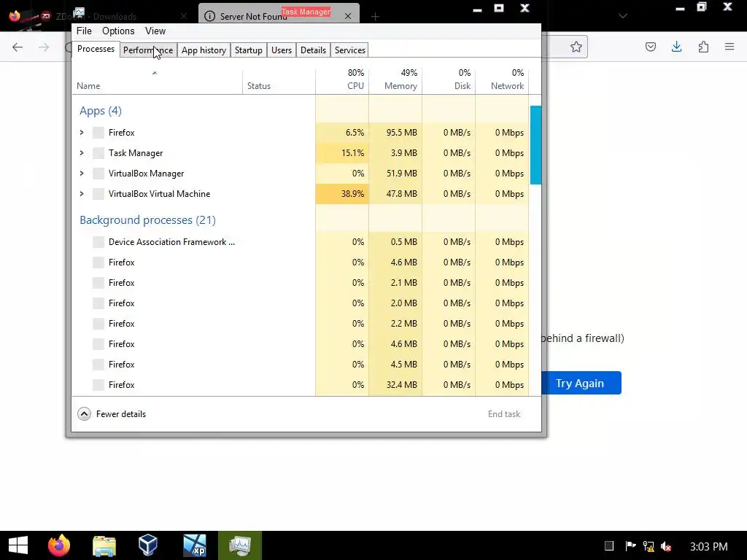
Task: Expand the VirtualBox Manager entry
Action: click(x=82, y=174)
